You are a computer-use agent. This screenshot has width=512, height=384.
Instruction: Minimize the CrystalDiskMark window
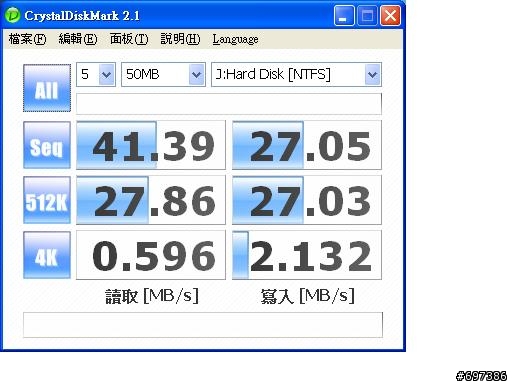coord(344,15)
